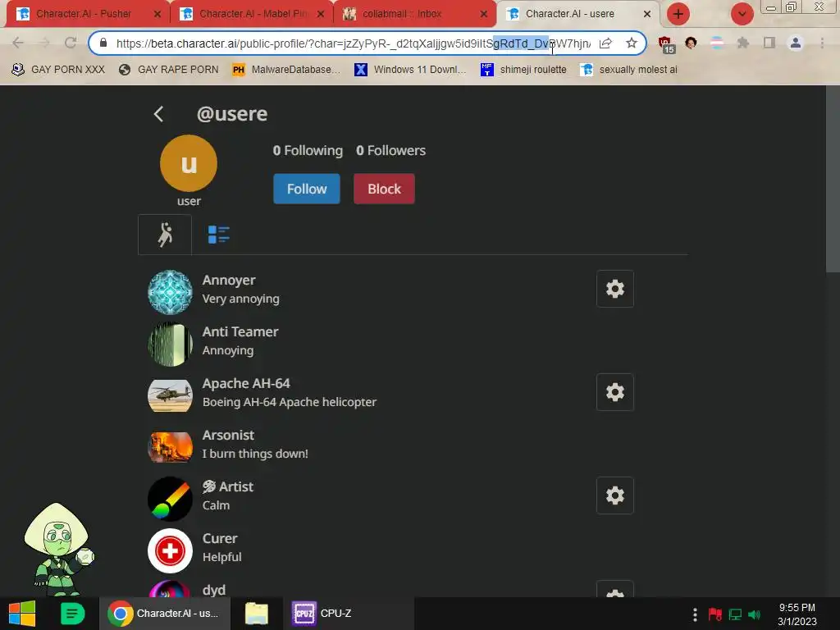The height and width of the screenshot is (630, 840).
Task: Open the Apache AH-64 character name
Action: (x=246, y=384)
